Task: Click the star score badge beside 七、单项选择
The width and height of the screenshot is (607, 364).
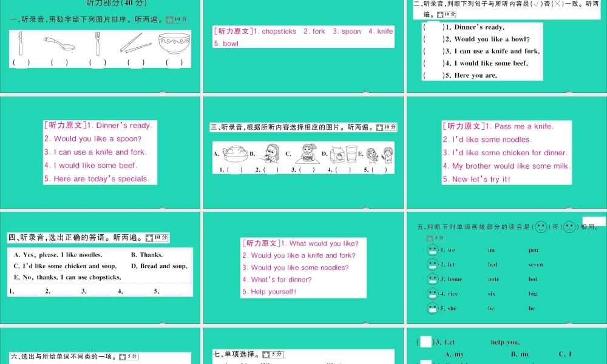Action: 273,354
